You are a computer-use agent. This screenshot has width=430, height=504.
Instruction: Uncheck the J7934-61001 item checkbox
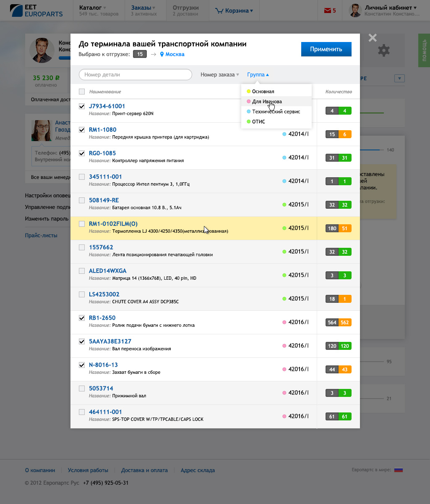click(82, 106)
